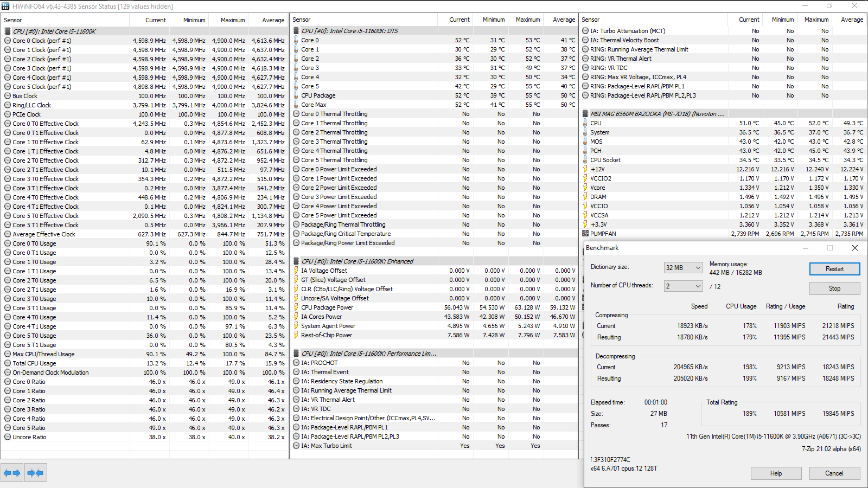The height and width of the screenshot is (488, 868).
Task: Open the Dictionary size dropdown
Action: 684,268
